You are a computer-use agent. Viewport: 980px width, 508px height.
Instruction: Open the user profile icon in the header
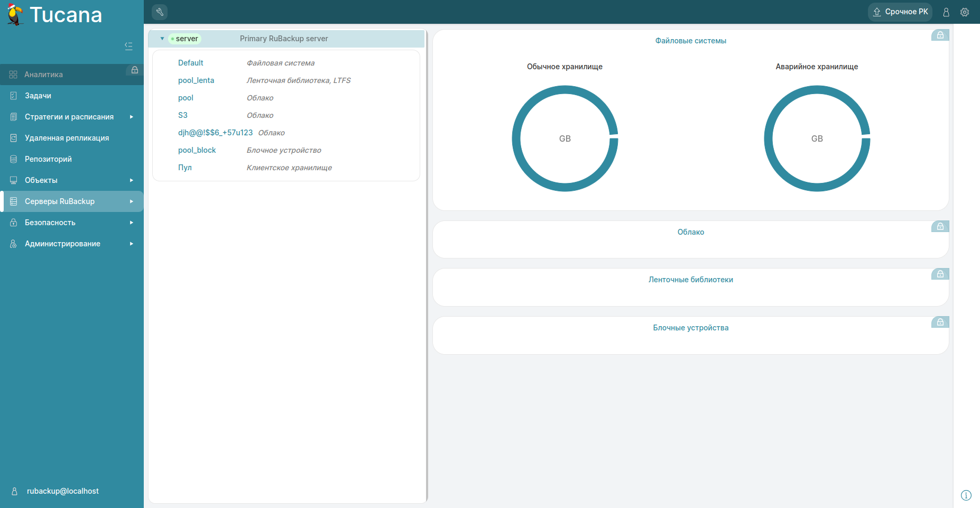(946, 12)
